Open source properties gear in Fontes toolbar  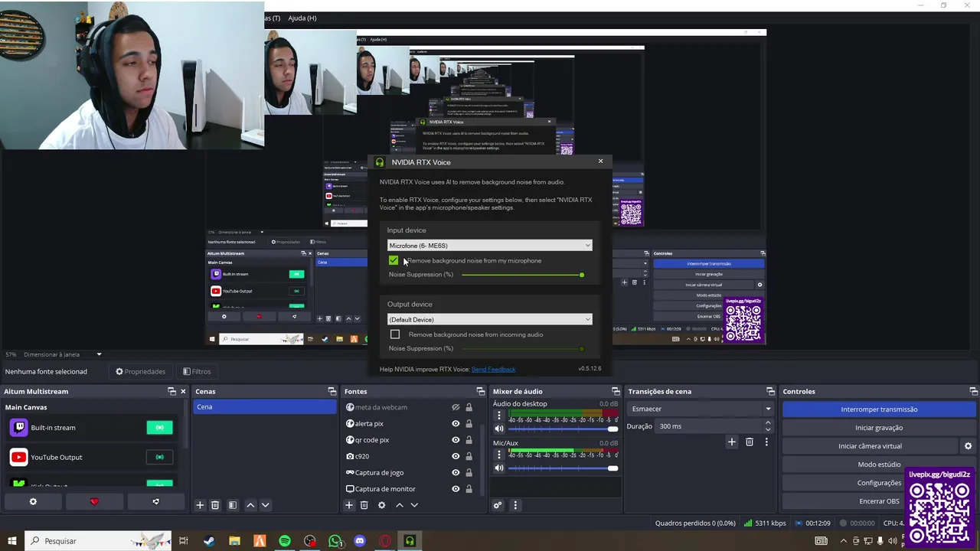(381, 505)
